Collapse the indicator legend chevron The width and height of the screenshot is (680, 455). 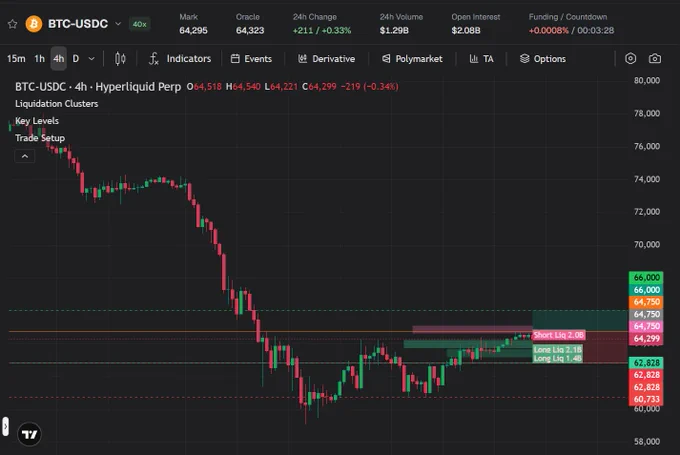(25, 156)
